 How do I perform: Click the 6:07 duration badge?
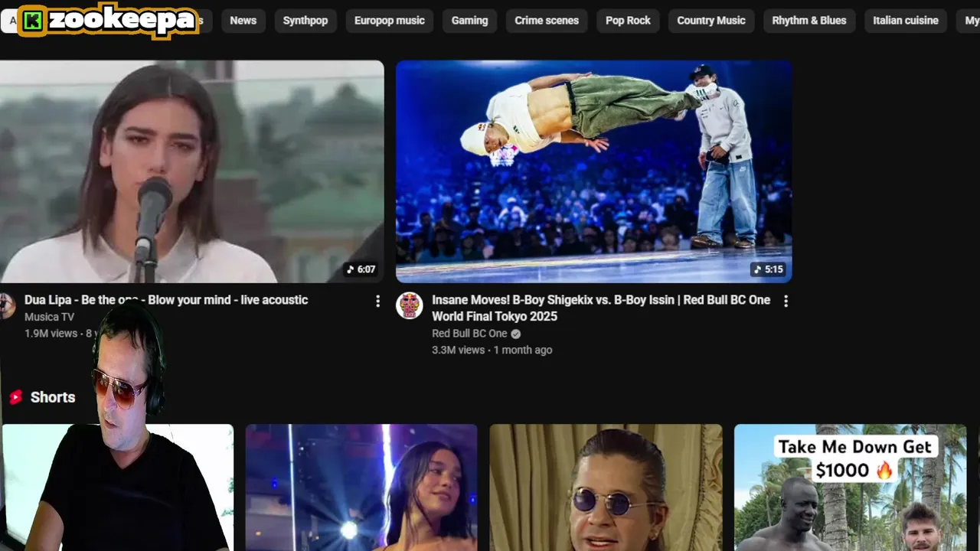tap(361, 269)
